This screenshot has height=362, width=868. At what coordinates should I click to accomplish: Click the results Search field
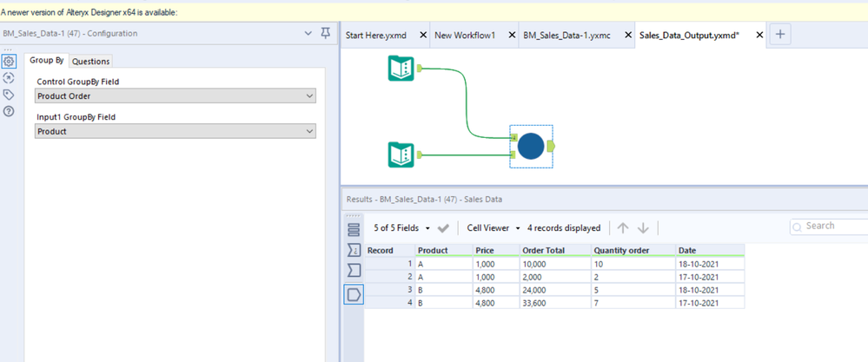[x=829, y=226]
